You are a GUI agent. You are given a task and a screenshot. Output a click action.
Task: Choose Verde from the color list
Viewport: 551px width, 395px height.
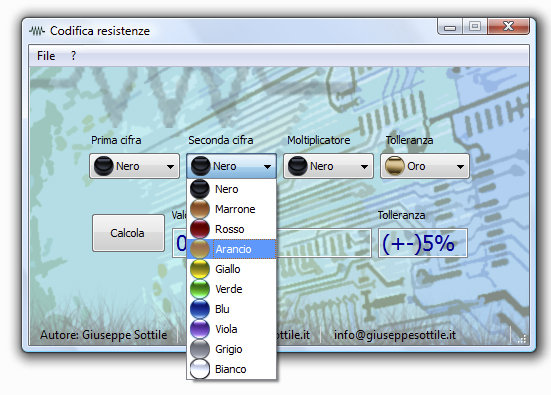click(232, 289)
